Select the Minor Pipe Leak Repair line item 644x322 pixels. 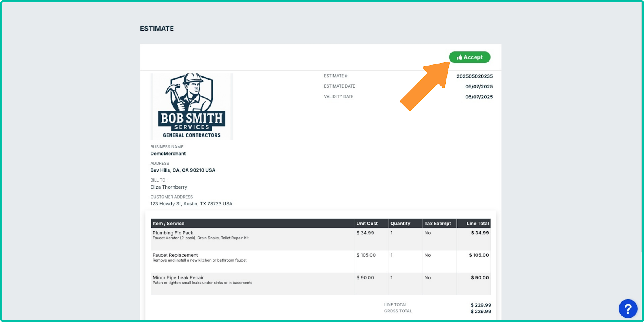point(178,278)
